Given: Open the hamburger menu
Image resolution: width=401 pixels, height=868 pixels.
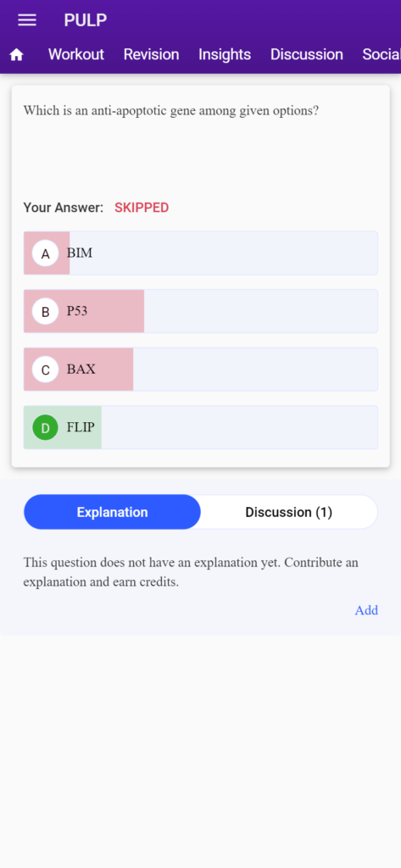Looking at the screenshot, I should tap(26, 20).
